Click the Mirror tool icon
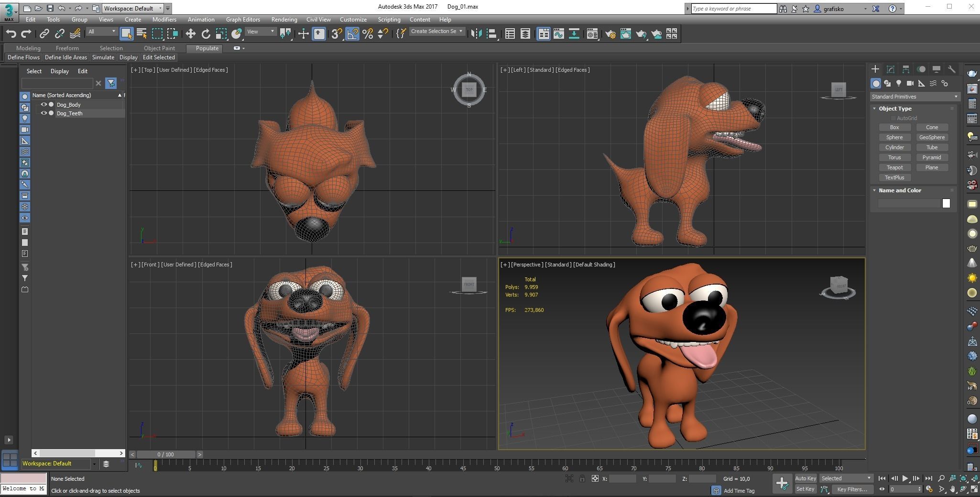980x497 pixels. point(476,33)
